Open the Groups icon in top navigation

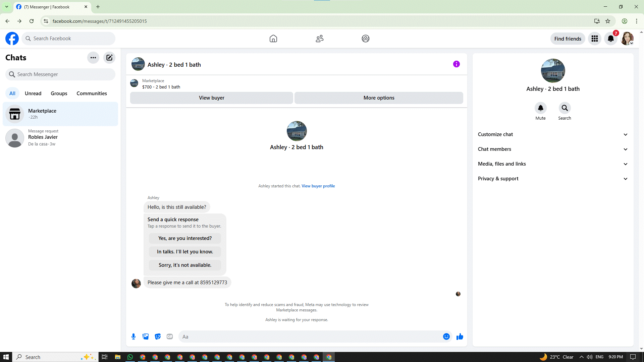(366, 39)
